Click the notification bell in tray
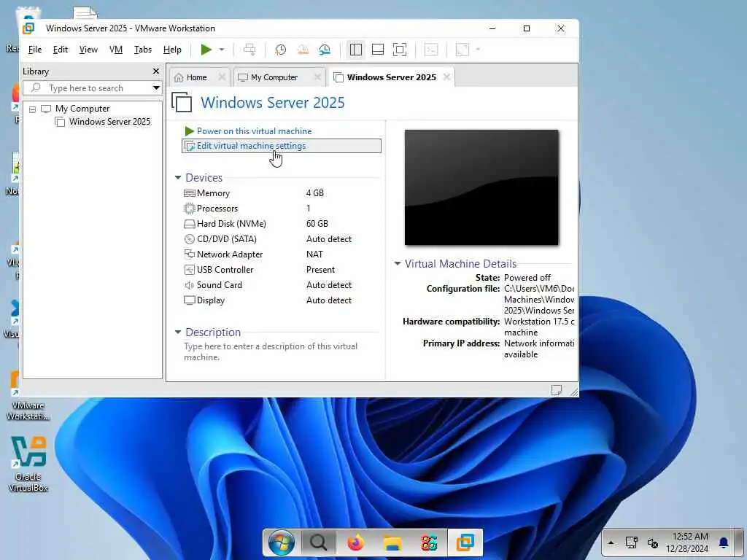Viewport: 747px width, 560px height. [724, 542]
